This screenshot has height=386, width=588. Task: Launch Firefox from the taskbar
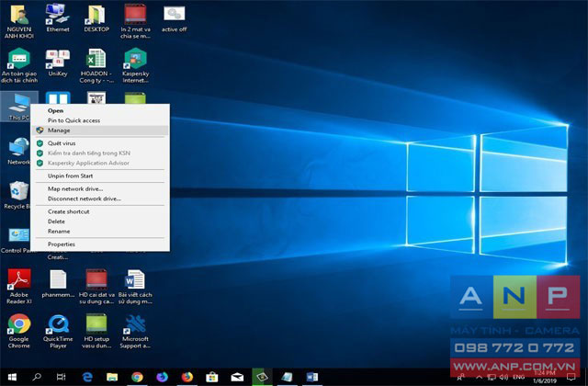(x=187, y=377)
